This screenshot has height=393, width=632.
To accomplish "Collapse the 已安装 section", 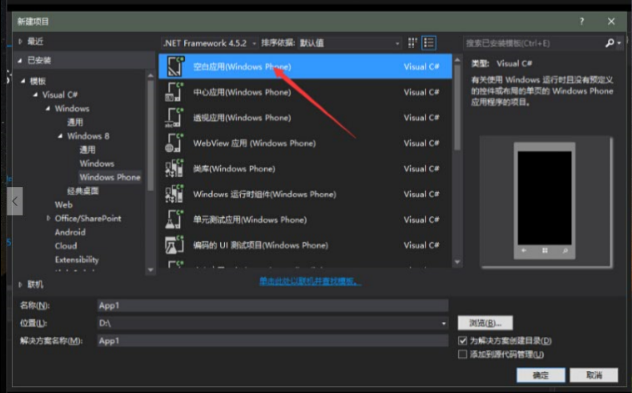I will click(20, 60).
